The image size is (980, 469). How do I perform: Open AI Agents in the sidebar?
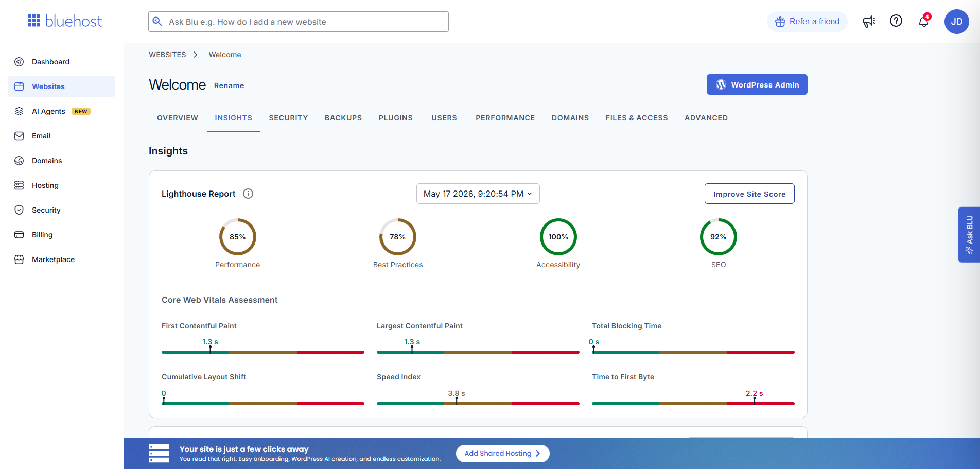tap(62, 111)
